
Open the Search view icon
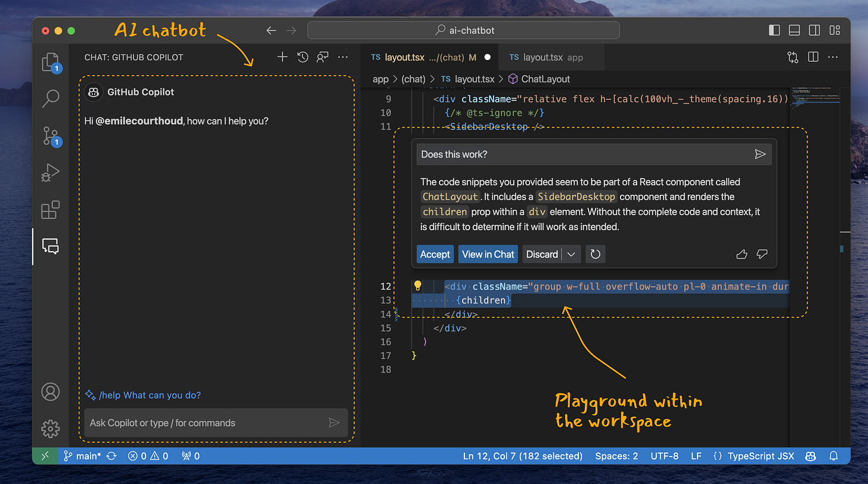(51, 98)
